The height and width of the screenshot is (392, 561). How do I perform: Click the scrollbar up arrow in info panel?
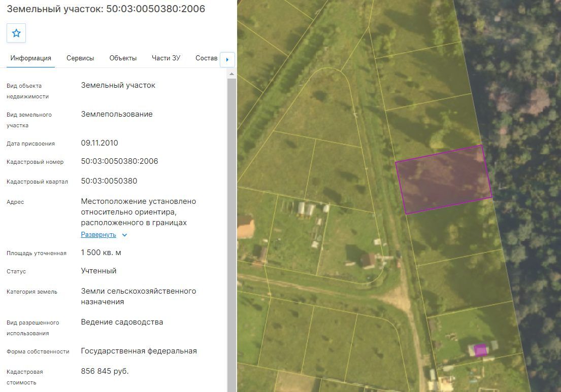tap(232, 74)
